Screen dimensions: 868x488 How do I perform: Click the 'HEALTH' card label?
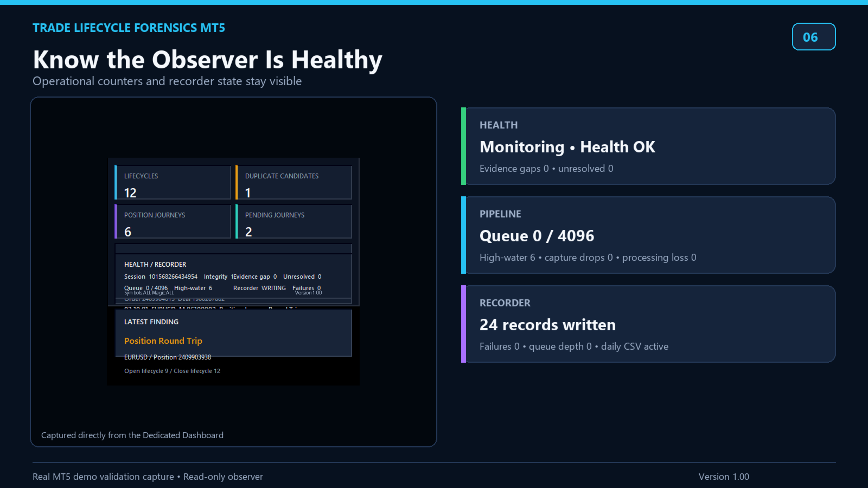[499, 125]
